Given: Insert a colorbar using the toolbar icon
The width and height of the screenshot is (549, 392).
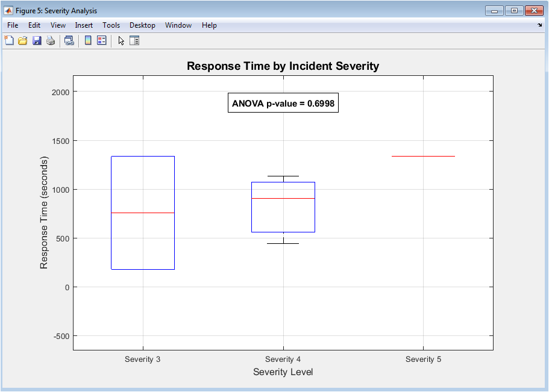Looking at the screenshot, I should click(88, 40).
